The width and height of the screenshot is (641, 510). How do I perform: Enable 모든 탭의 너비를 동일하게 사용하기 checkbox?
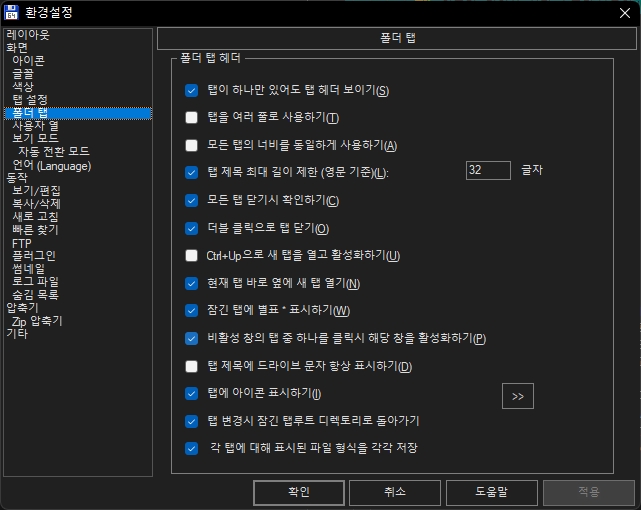pos(191,145)
